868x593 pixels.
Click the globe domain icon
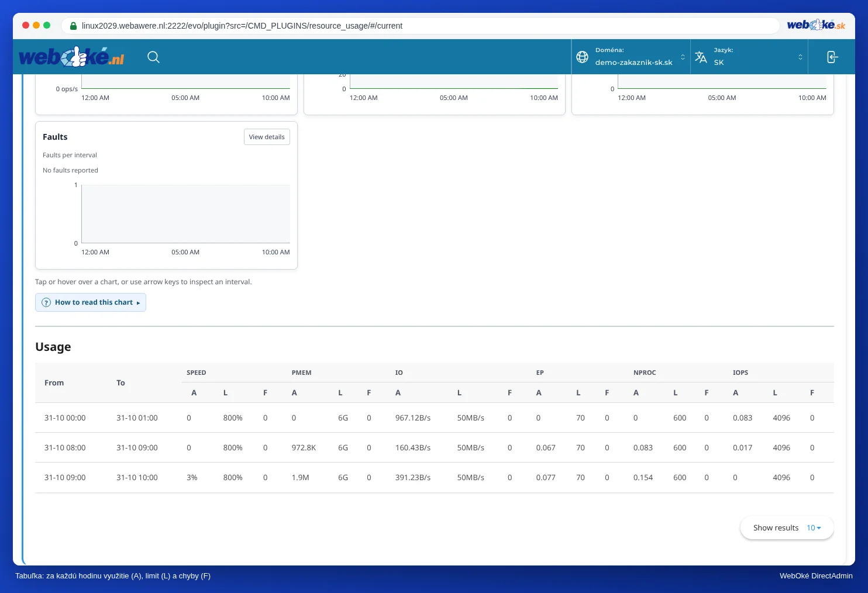coord(582,57)
